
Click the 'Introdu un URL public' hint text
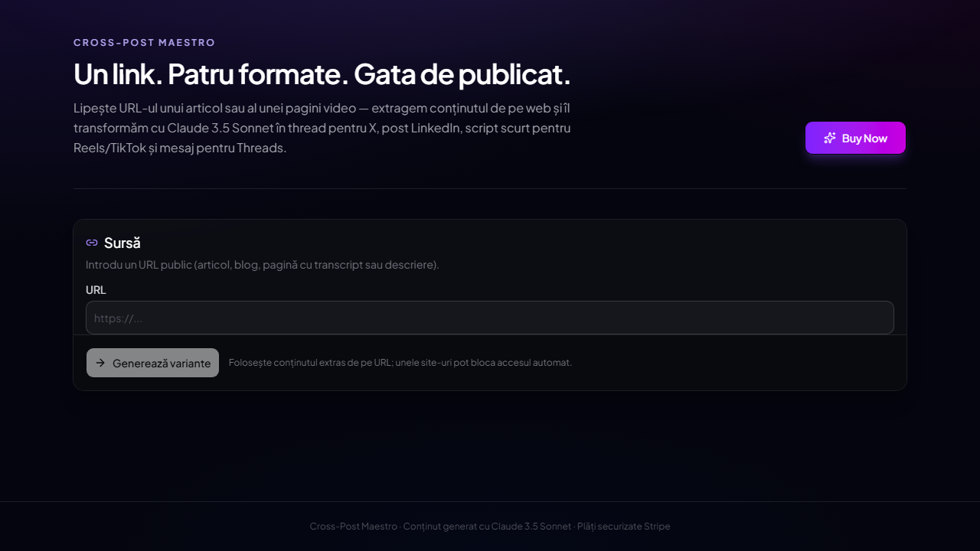(x=263, y=265)
